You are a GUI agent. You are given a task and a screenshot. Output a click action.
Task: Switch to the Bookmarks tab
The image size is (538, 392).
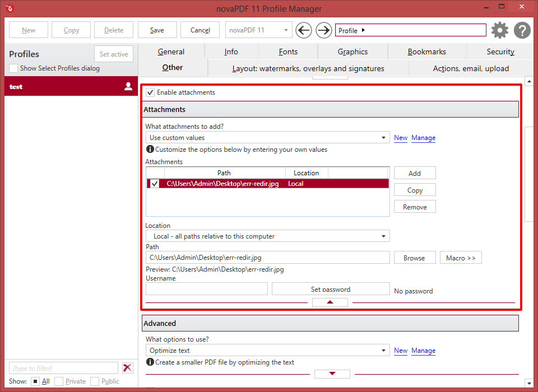click(x=427, y=52)
